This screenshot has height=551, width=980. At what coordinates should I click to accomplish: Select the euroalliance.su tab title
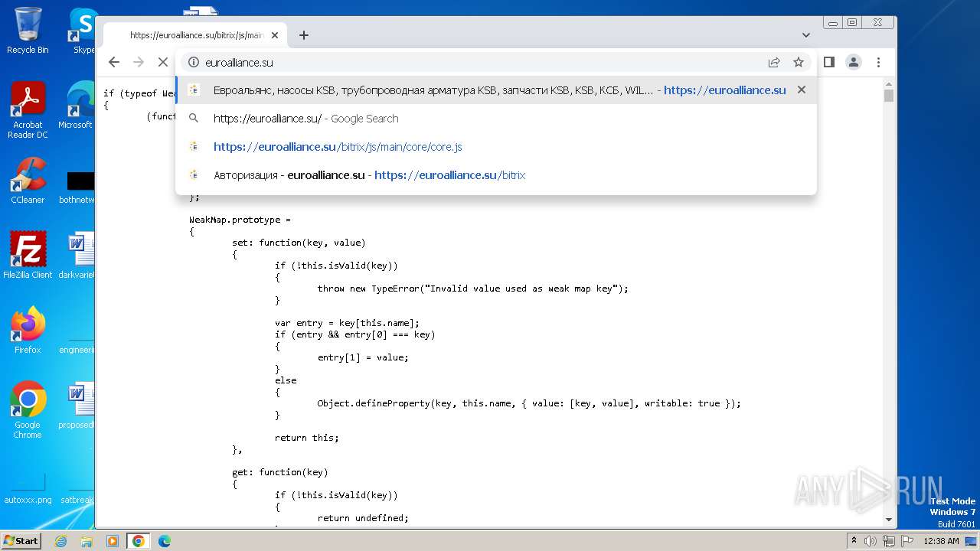(197, 35)
